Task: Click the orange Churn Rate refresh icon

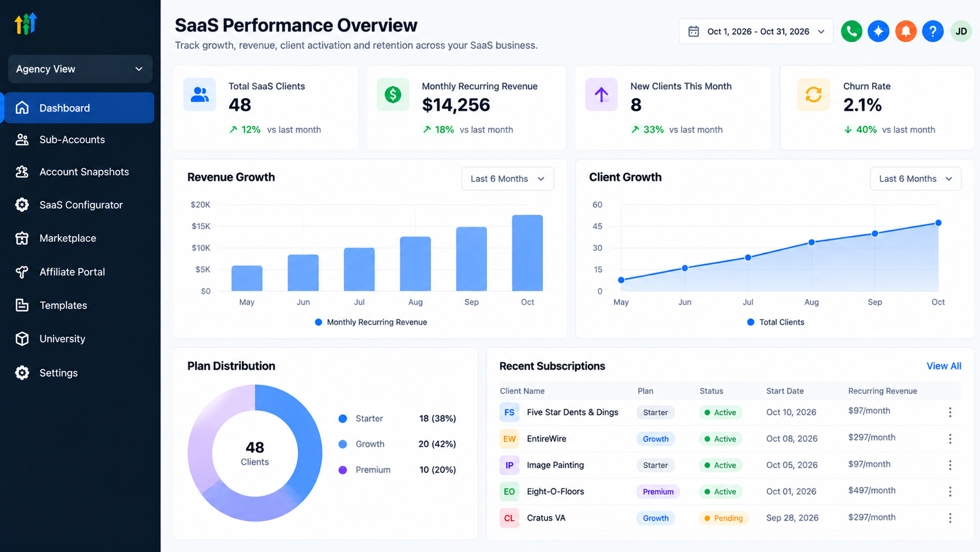Action: coord(814,94)
